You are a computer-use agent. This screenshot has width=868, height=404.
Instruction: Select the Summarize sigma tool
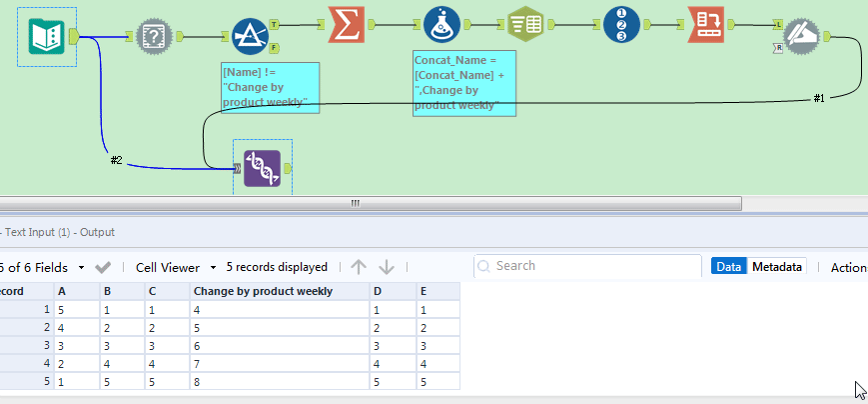coord(346,24)
